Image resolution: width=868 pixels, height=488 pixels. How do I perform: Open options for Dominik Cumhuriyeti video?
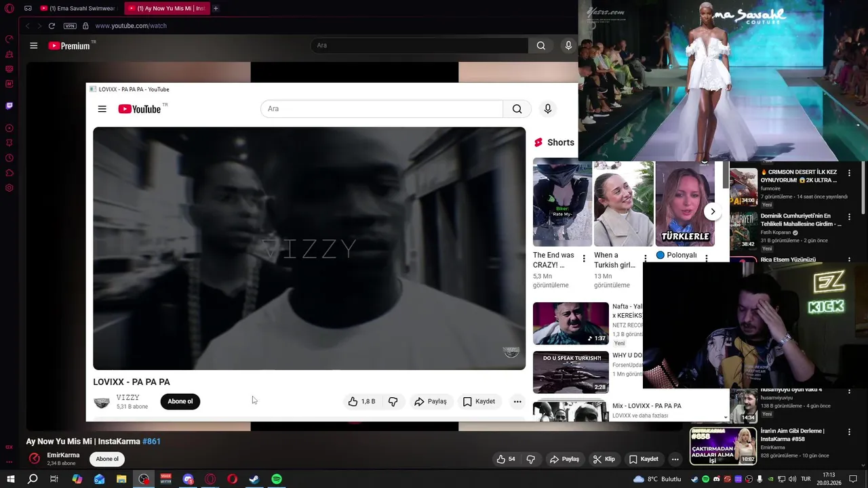849,218
